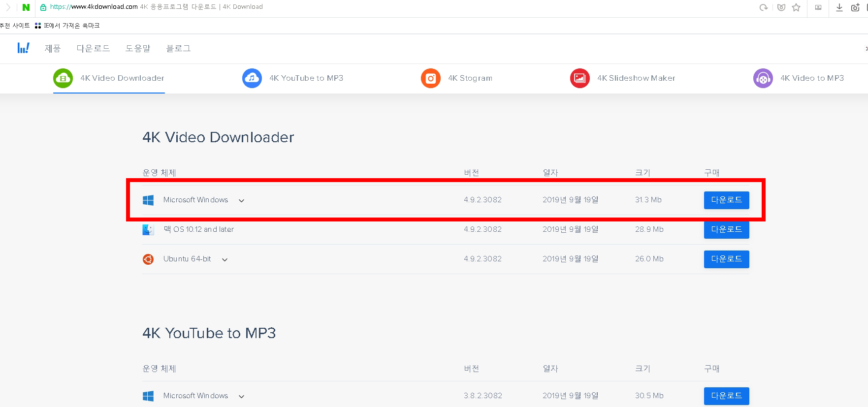Open IE에서 가져온 북마크 bookmark folder
868x407 pixels.
pyautogui.click(x=67, y=26)
